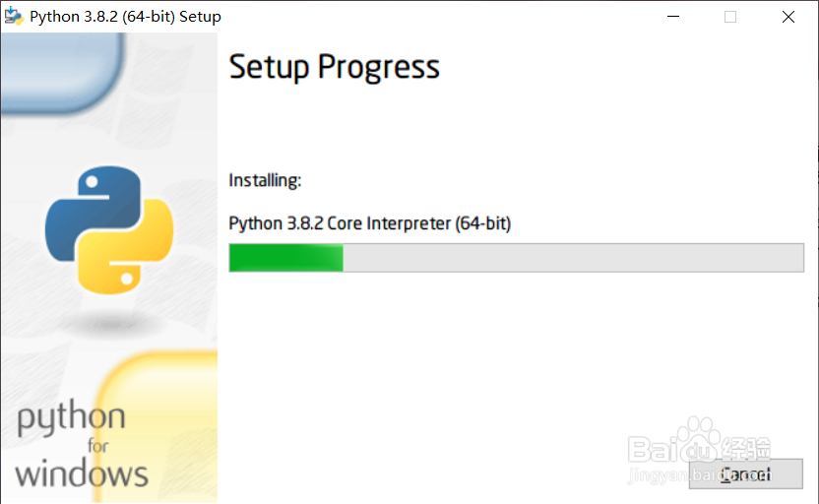This screenshot has height=504, width=819.
Task: Click the green filled part of progress bar
Action: (x=285, y=258)
